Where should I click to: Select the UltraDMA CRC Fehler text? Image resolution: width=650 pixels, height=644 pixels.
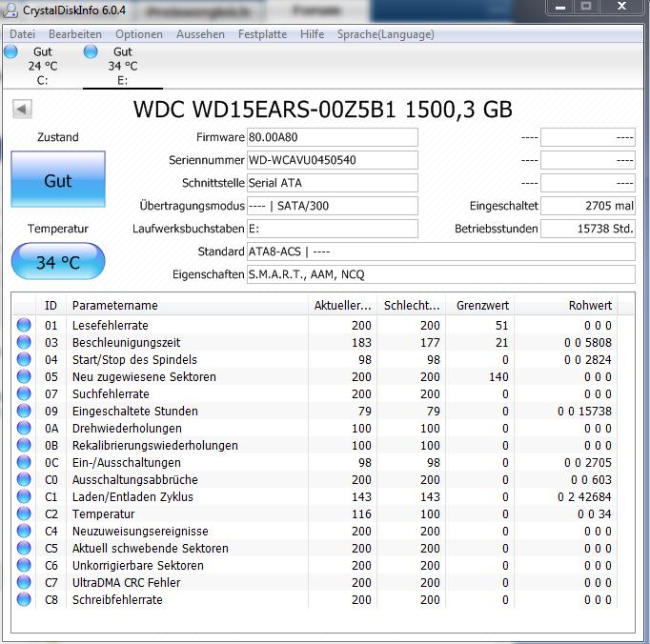point(126,583)
